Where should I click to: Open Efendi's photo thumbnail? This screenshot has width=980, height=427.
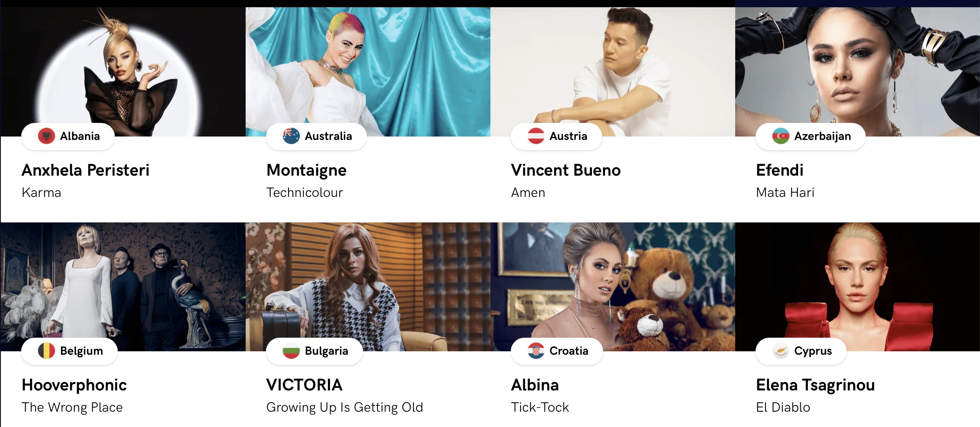click(x=858, y=71)
